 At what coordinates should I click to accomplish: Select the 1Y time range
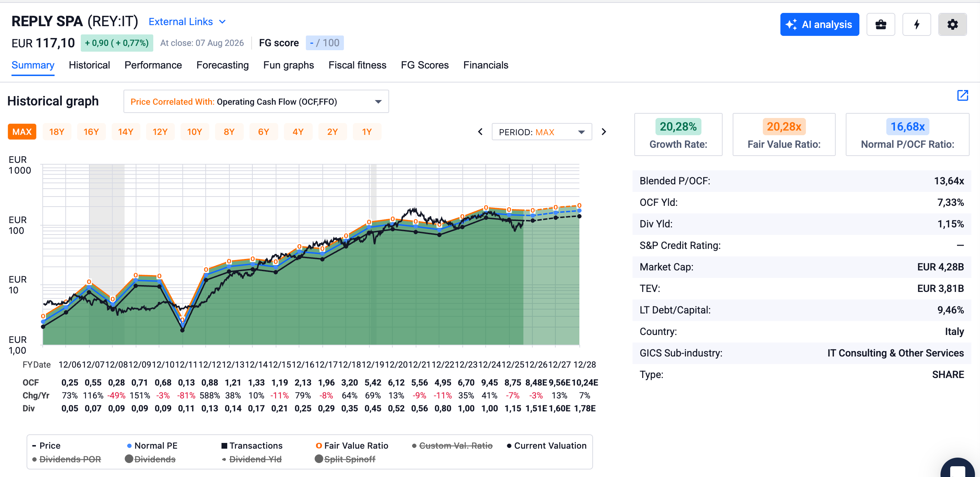367,132
